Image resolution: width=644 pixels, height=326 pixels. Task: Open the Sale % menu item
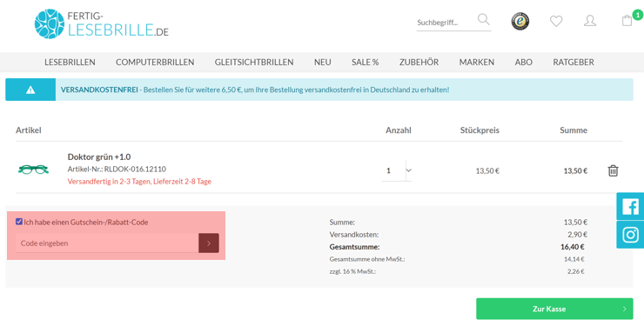click(366, 63)
